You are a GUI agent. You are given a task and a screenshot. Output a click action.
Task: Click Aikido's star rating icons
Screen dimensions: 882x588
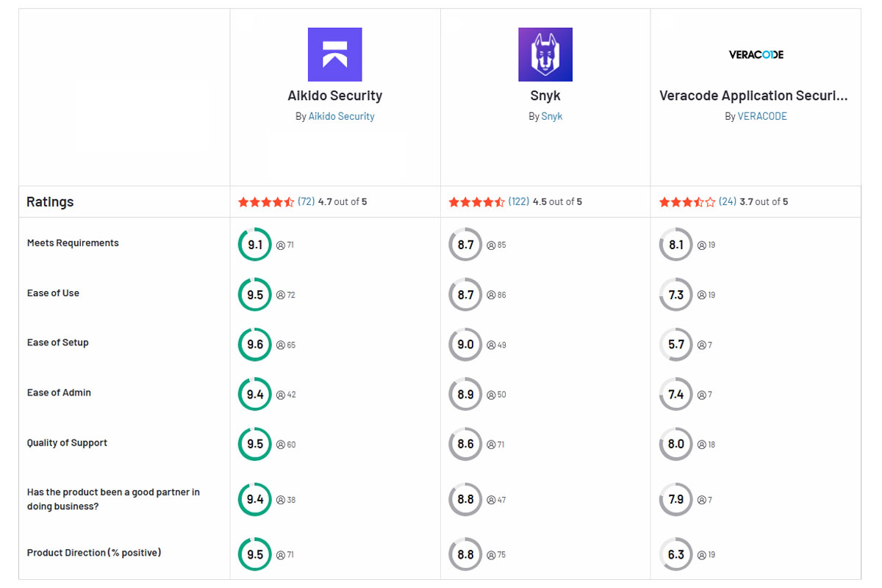(266, 201)
